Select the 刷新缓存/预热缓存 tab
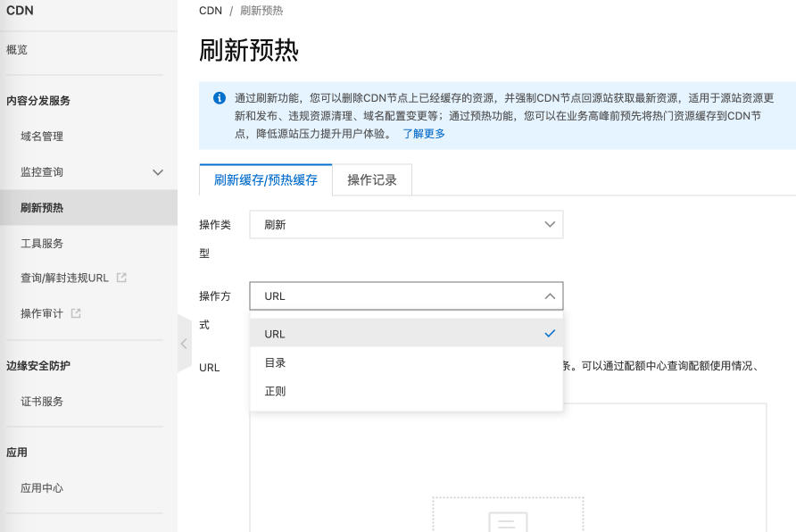Viewport: 796px width, 532px height. [x=264, y=179]
